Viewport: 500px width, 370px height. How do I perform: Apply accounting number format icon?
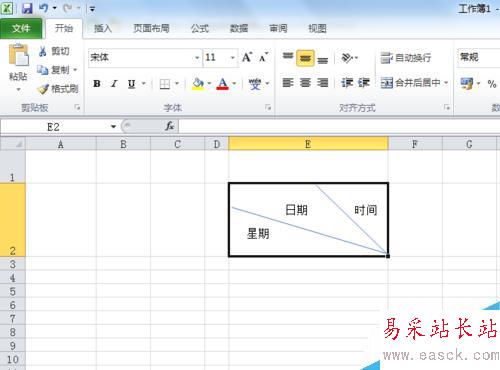click(x=467, y=84)
